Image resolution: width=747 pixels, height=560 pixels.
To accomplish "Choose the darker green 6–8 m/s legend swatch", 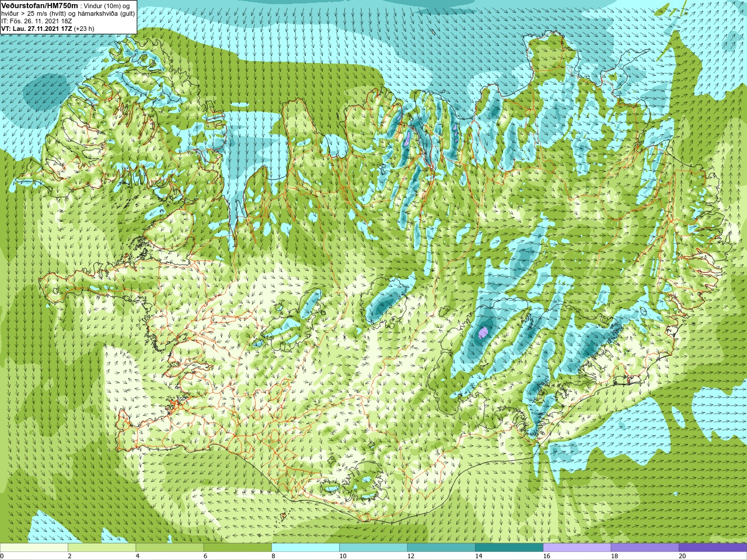I will pos(238,548).
